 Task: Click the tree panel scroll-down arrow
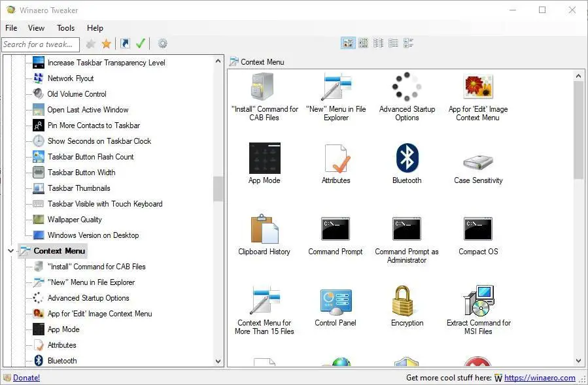[218, 361]
